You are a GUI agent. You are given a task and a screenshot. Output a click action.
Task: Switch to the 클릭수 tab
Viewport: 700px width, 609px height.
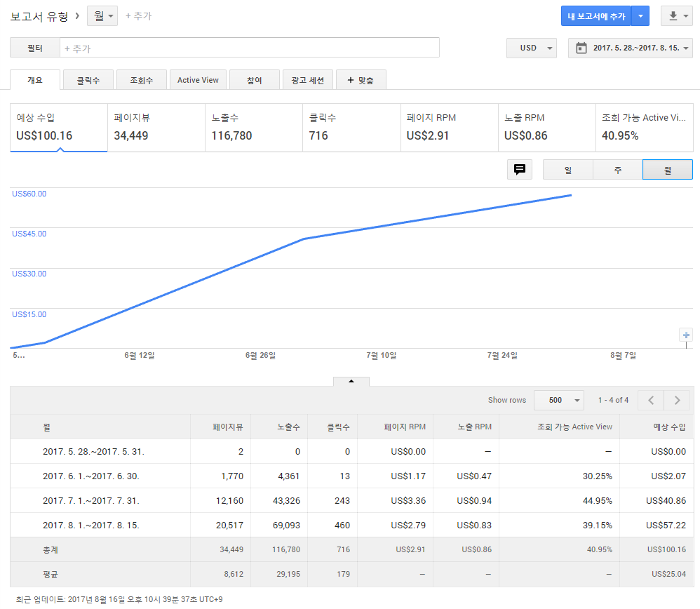coord(88,80)
